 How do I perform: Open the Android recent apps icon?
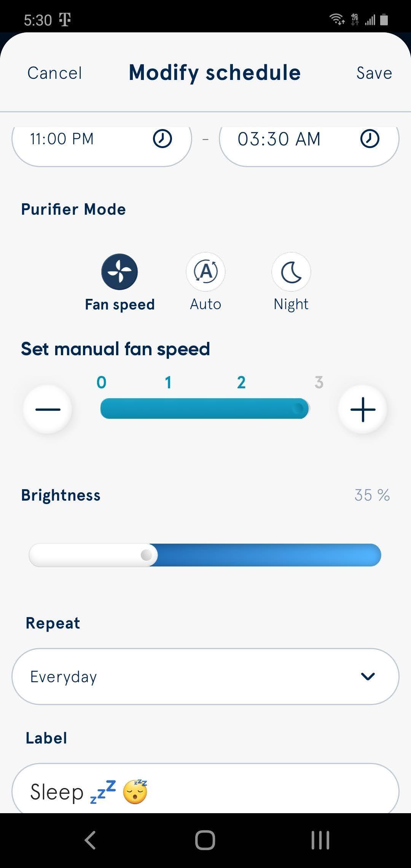point(320,840)
